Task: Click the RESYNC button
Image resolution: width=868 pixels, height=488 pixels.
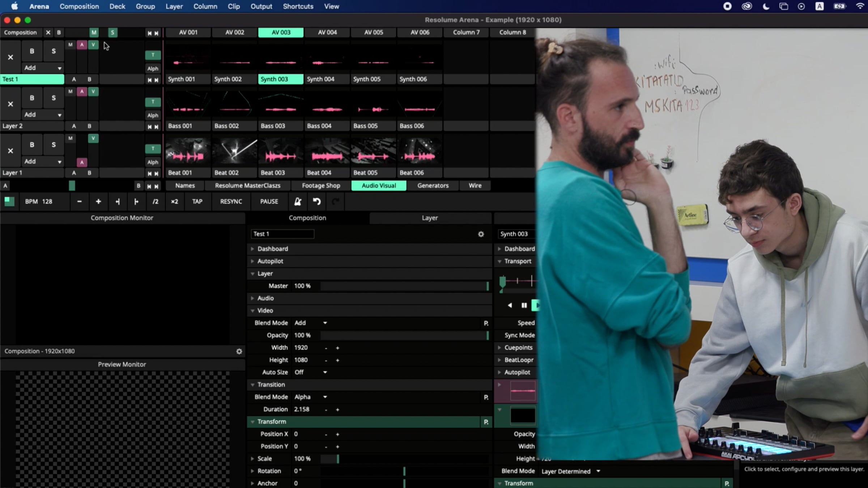Action: pos(231,201)
